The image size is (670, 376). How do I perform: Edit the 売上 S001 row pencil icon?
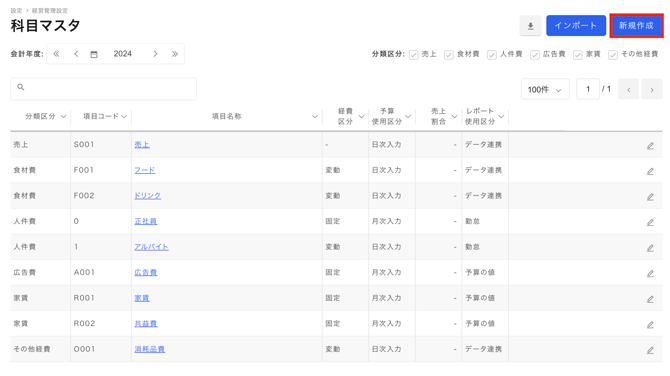pyautogui.click(x=650, y=146)
